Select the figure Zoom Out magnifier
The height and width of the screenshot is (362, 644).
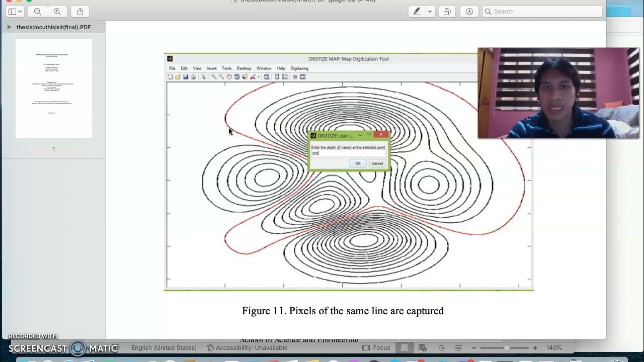(221, 77)
